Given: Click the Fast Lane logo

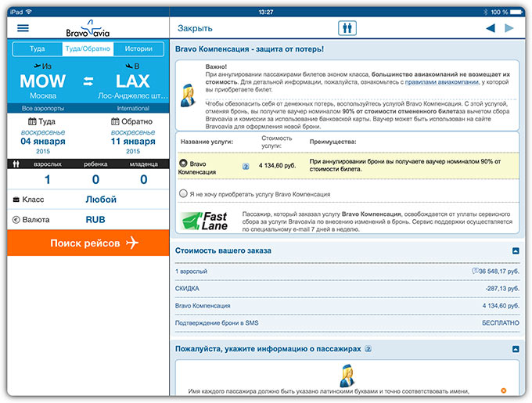Looking at the screenshot, I should click(204, 221).
